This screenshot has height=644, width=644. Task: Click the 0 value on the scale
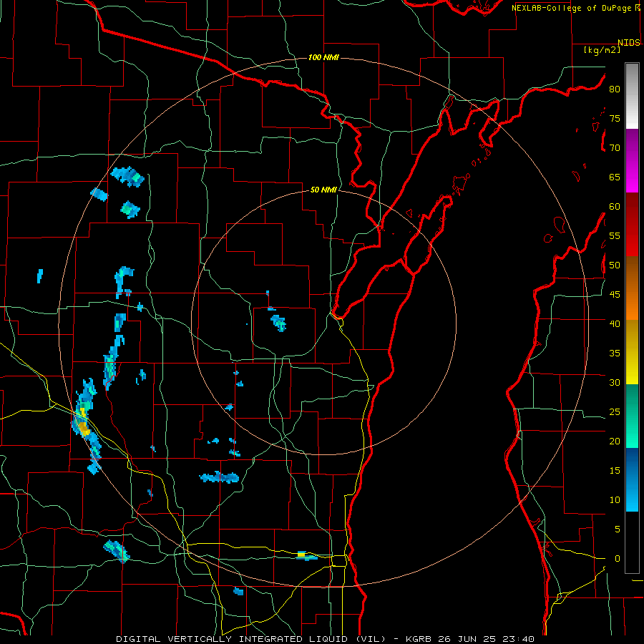point(618,559)
